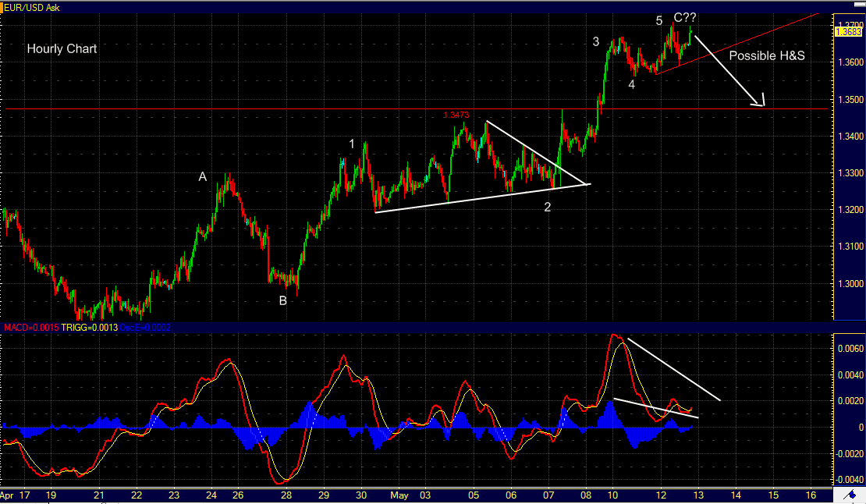Click the 1.3400 price axis label

[850, 137]
